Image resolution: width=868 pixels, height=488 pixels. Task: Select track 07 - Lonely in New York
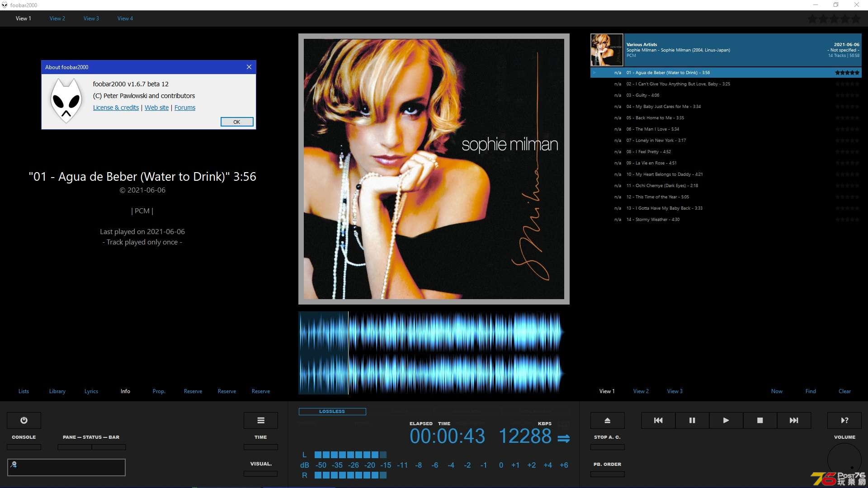(726, 141)
